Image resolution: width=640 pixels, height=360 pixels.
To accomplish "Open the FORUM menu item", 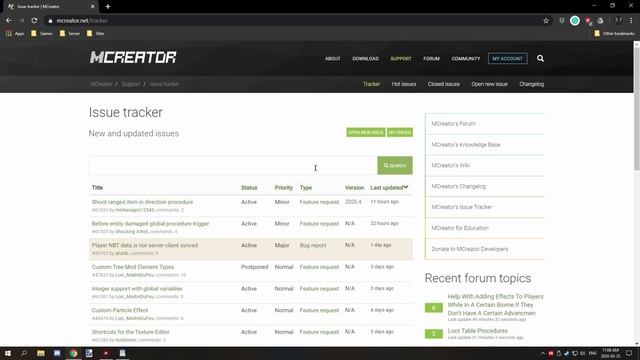I will 431,59.
